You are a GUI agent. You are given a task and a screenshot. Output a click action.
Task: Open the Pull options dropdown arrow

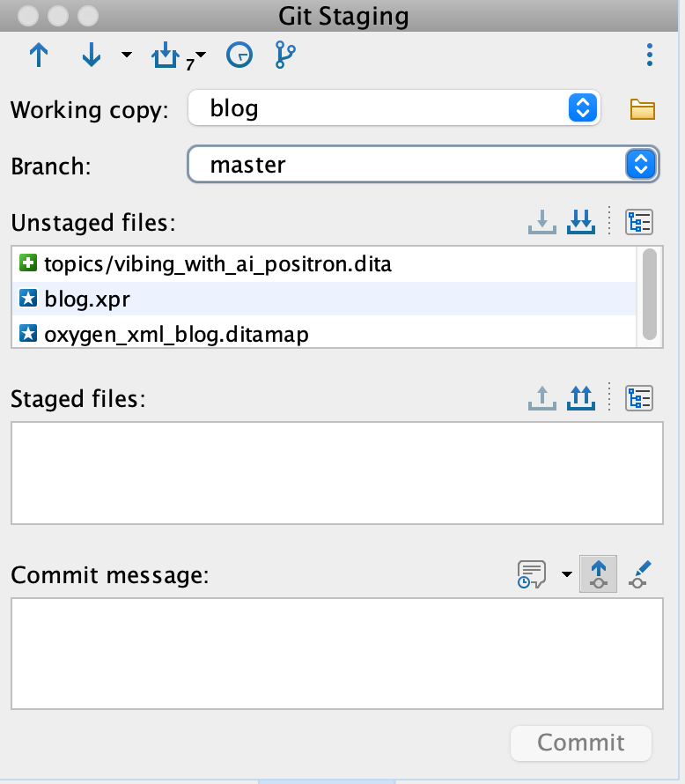(x=126, y=55)
